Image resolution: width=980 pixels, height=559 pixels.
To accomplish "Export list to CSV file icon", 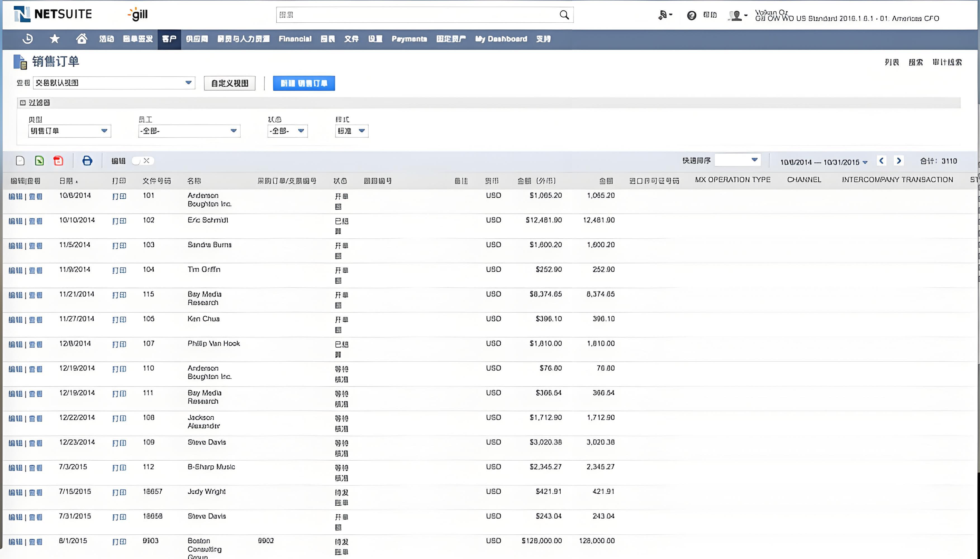I will (20, 160).
